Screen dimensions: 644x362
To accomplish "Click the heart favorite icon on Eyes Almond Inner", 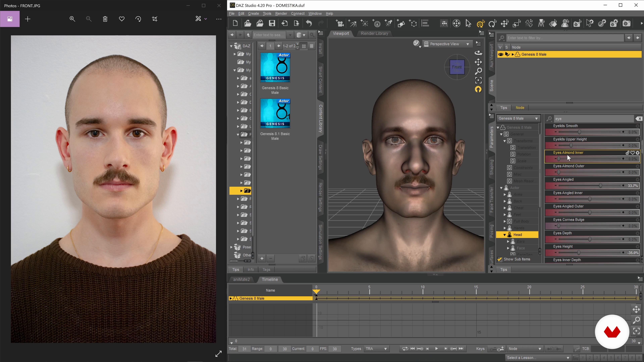I will pos(632,153).
